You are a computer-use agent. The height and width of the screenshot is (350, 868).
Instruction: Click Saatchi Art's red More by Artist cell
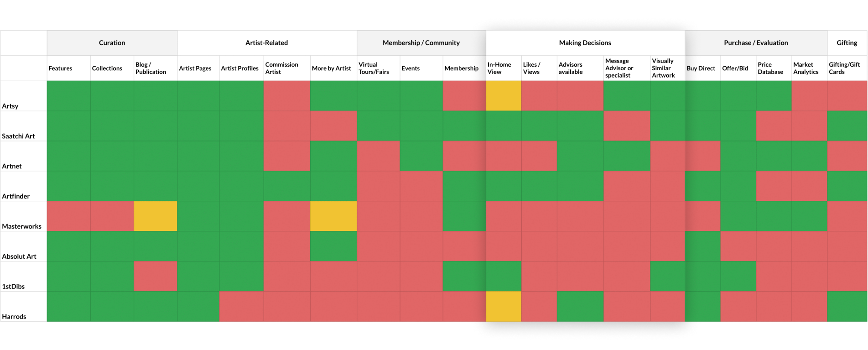tap(333, 126)
